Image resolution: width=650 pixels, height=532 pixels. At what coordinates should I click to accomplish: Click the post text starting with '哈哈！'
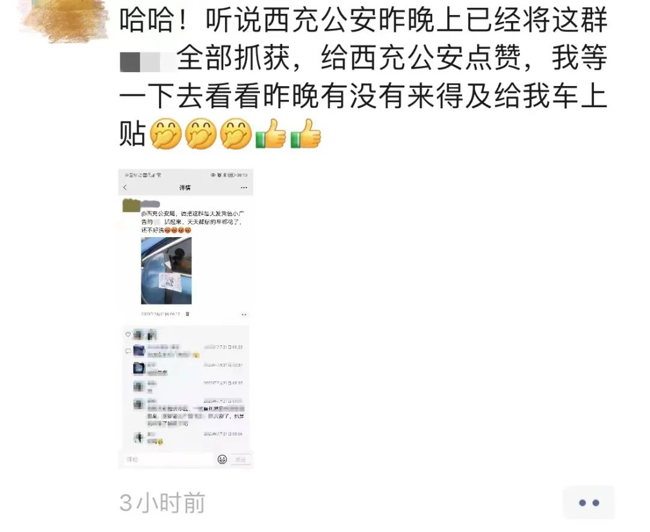(363, 77)
